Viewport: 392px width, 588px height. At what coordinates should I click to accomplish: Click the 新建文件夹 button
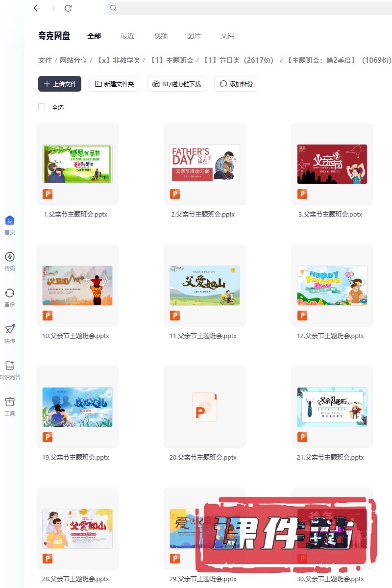(x=114, y=84)
